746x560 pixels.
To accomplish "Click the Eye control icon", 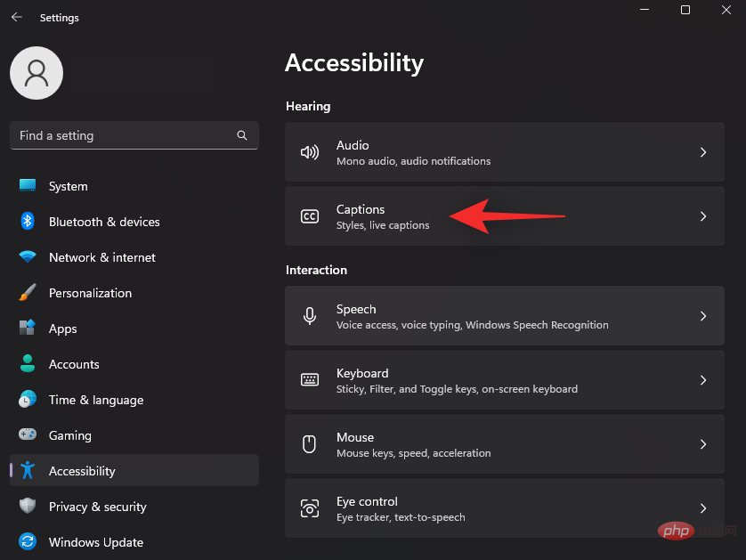I will [310, 508].
